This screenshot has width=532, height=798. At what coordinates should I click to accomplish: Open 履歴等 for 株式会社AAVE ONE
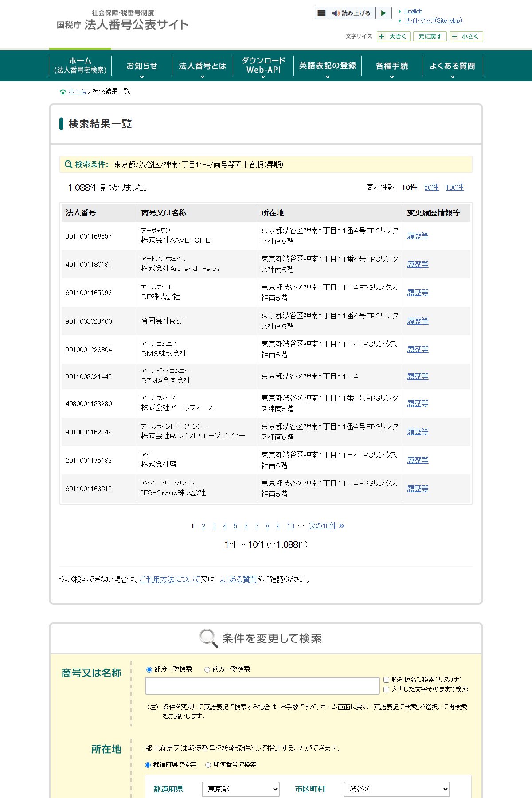[x=418, y=236]
